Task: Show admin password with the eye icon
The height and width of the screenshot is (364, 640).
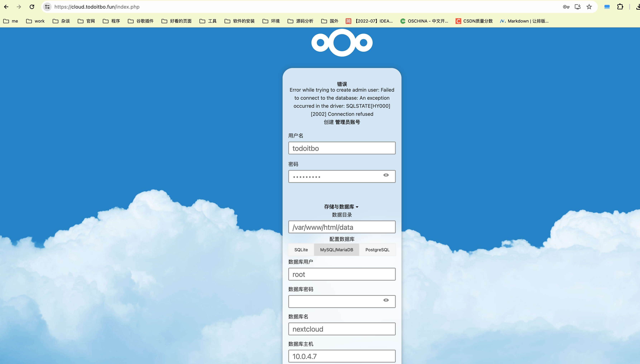Action: tap(386, 175)
